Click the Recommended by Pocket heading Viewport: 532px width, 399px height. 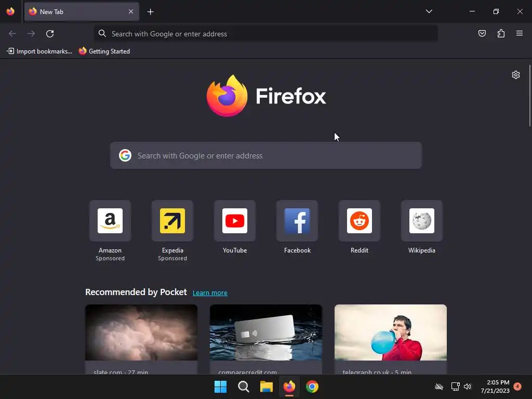coord(136,292)
